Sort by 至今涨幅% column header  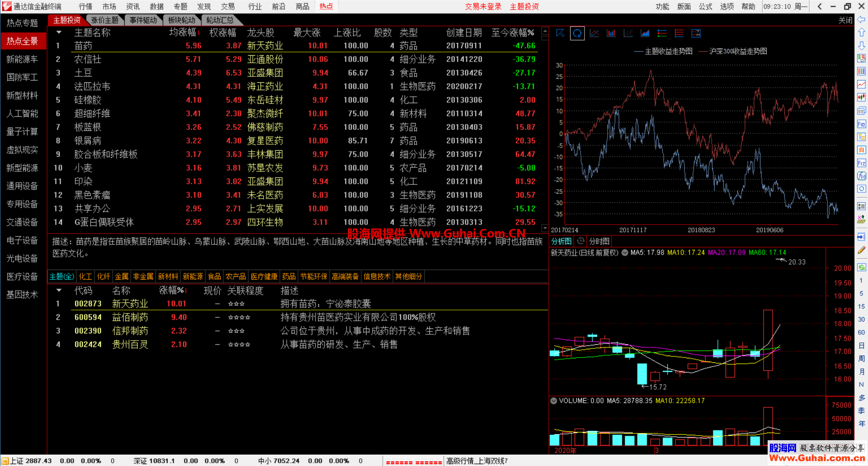click(x=513, y=33)
